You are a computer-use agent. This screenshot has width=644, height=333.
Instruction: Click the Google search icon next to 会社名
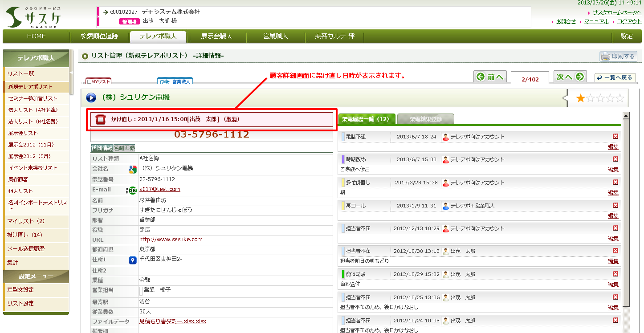coord(132,169)
